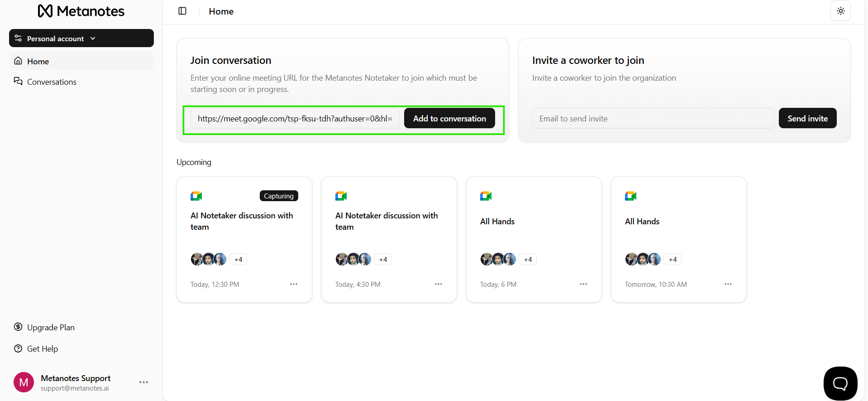This screenshot has width=868, height=401.
Task: Open more options on Tomorrow 10:30 AM card
Action: pos(728,284)
